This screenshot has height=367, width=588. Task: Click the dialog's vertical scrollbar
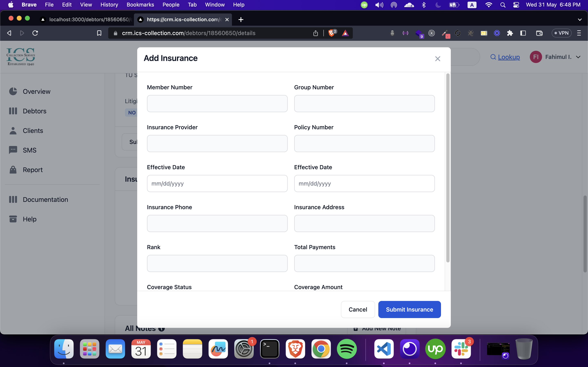pyautogui.click(x=448, y=167)
